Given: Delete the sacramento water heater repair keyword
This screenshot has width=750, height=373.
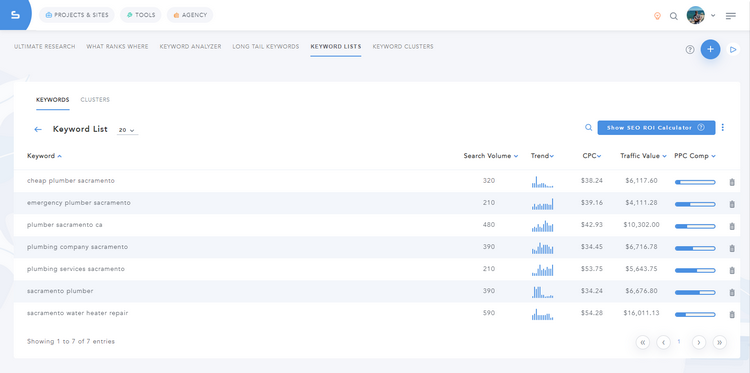Looking at the screenshot, I should pyautogui.click(x=732, y=314).
